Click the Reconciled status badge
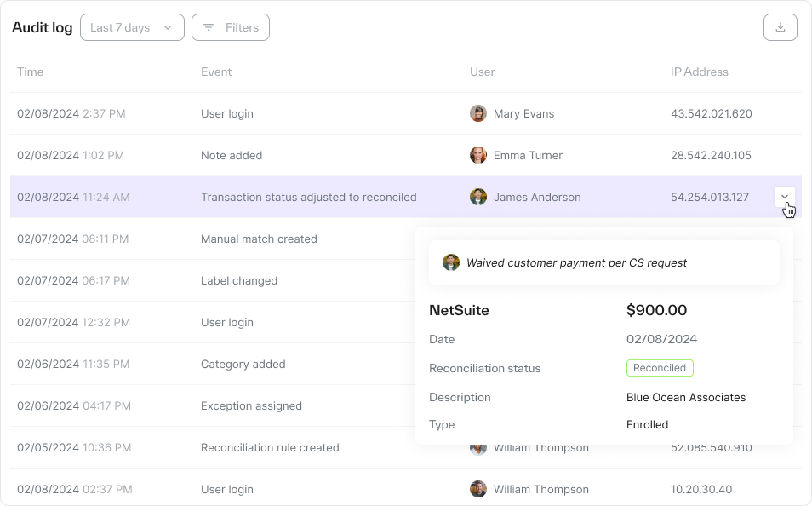Viewport: 812px width, 506px height. point(660,368)
